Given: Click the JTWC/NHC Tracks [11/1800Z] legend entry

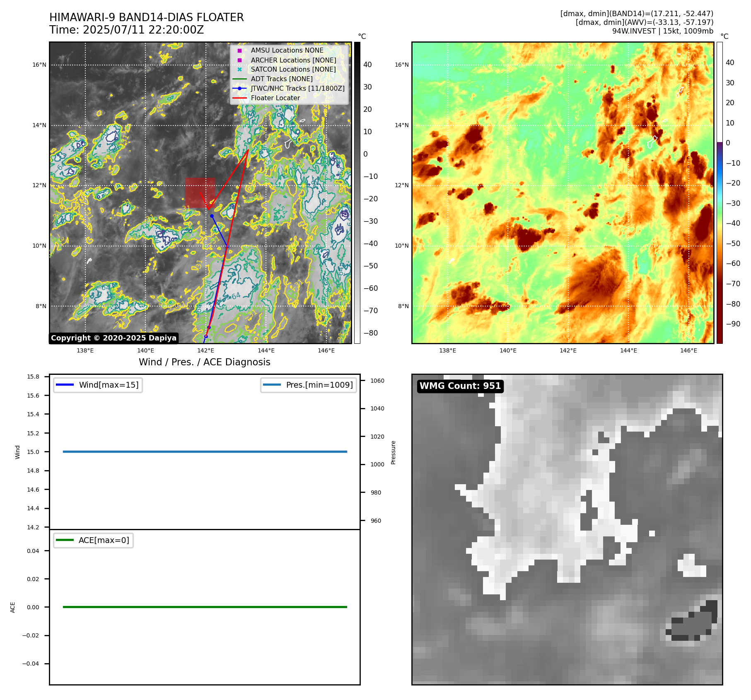Looking at the screenshot, I should tap(289, 88).
